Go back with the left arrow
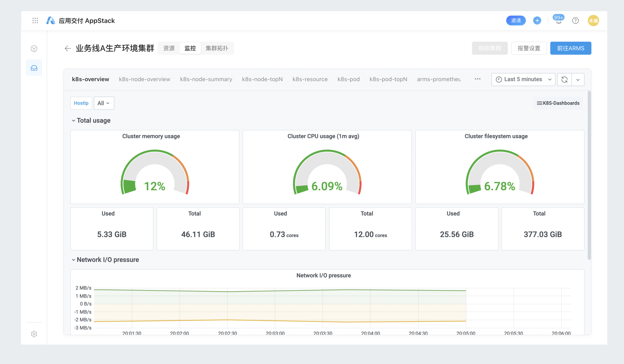The height and width of the screenshot is (364, 624). 67,48
